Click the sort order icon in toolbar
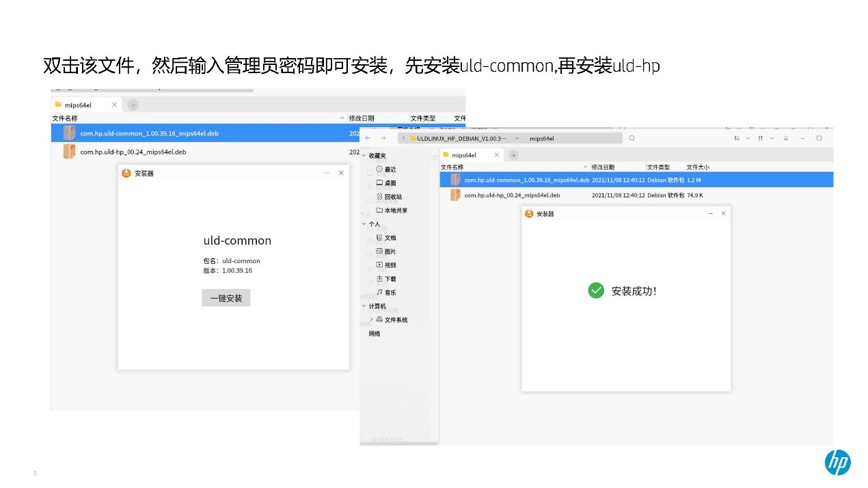This screenshot has height=488, width=868. pyautogui.click(x=761, y=138)
